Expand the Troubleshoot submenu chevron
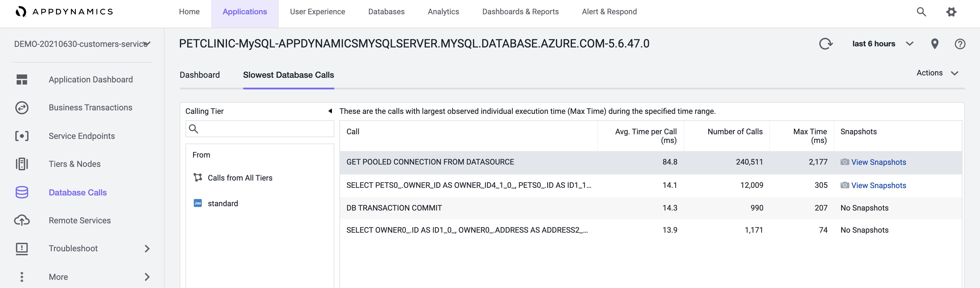980x288 pixels. pyautogui.click(x=147, y=248)
